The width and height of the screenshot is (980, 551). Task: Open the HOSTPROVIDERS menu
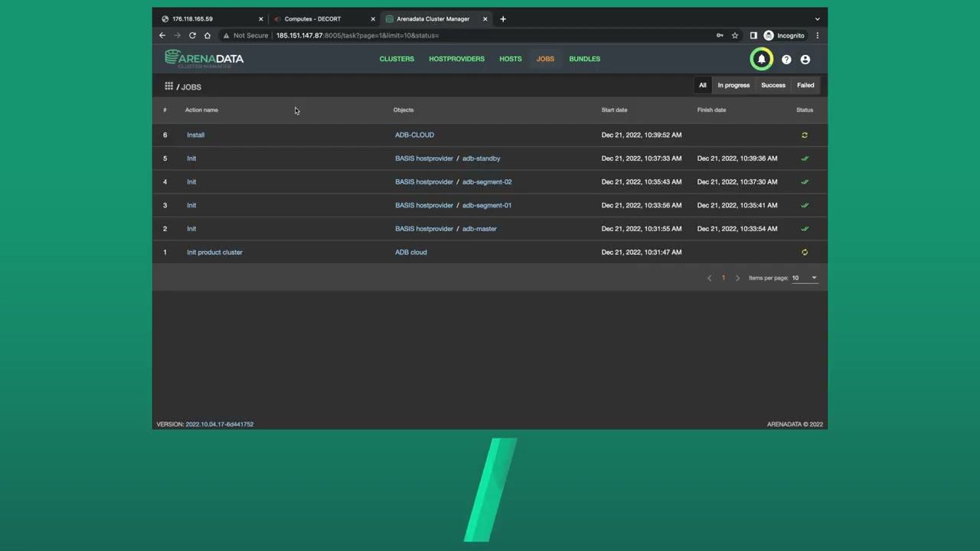tap(456, 59)
